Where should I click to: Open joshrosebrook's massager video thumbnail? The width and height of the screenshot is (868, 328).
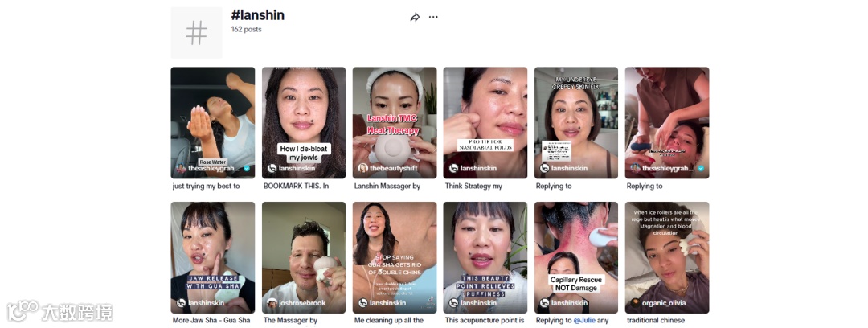click(304, 257)
